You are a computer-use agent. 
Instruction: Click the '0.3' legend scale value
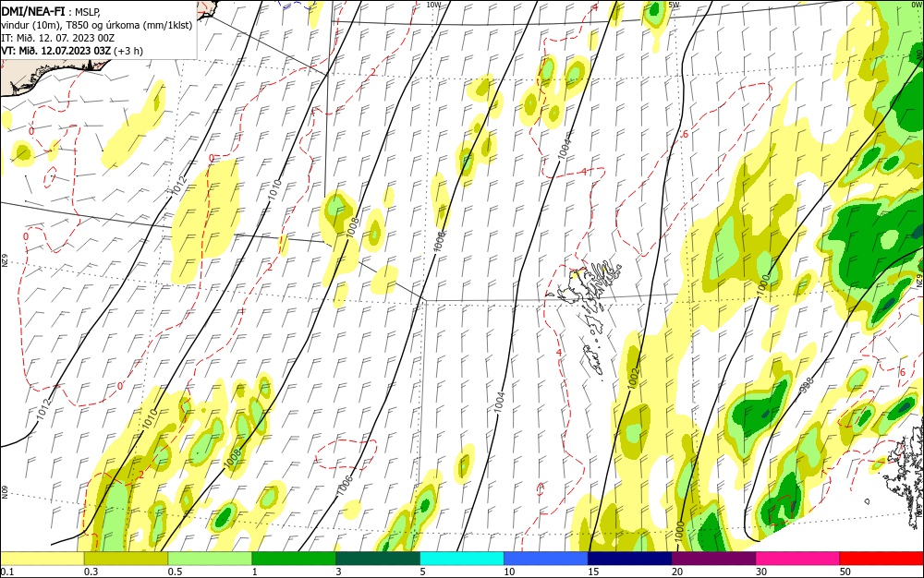point(91,572)
